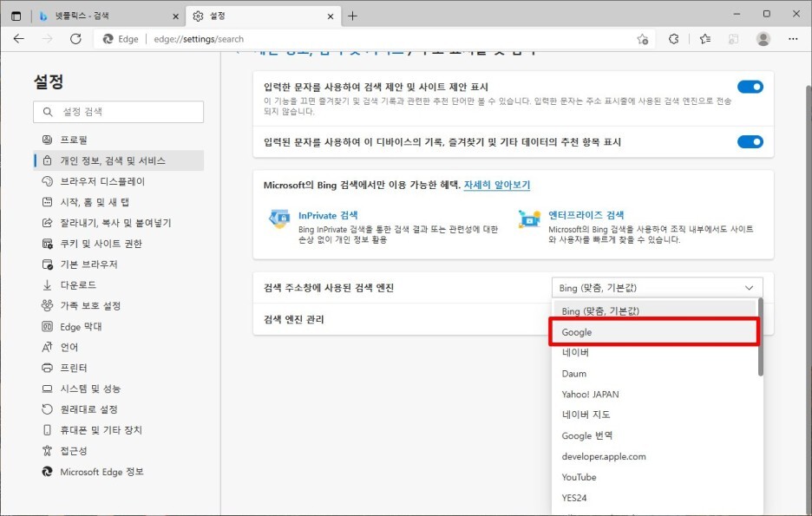
Task: Open 원래대로 설정 section
Action: 119,409
